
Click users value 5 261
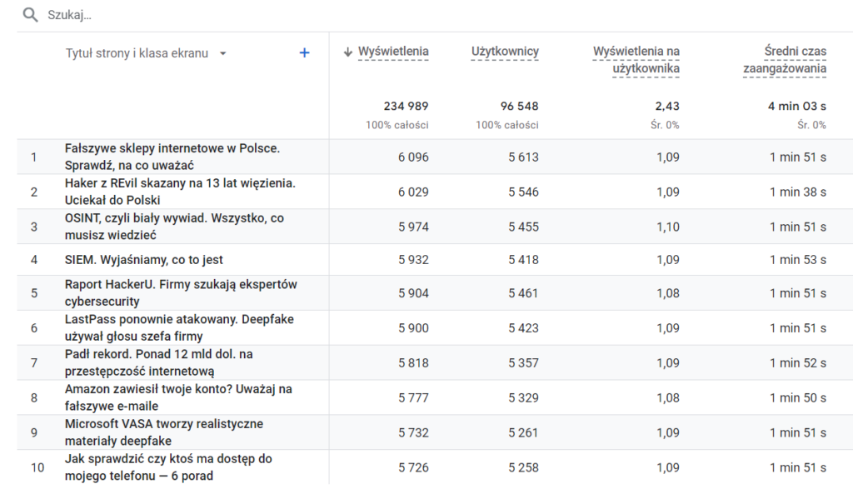(x=523, y=432)
